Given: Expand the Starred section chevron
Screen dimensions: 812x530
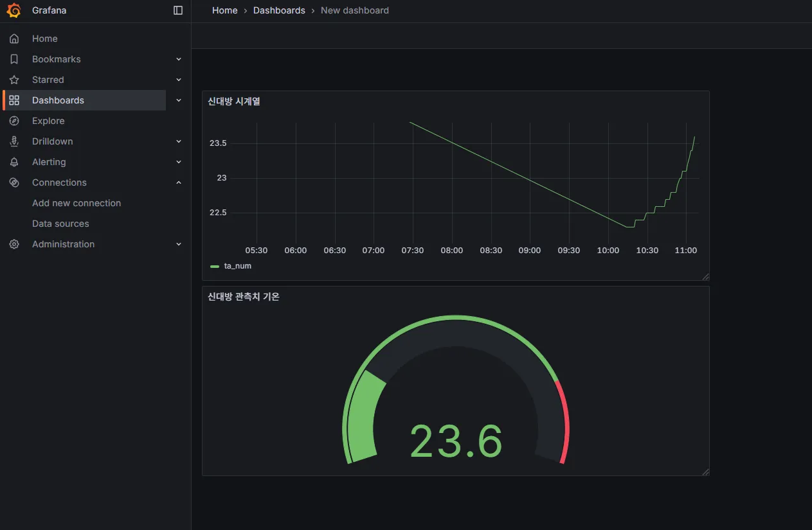Looking at the screenshot, I should click(x=179, y=80).
